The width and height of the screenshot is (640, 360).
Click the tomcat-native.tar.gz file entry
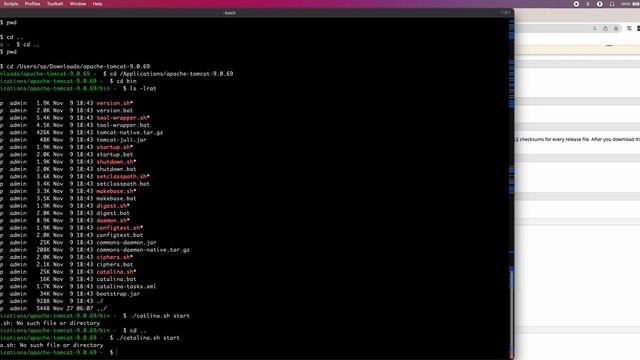point(130,132)
